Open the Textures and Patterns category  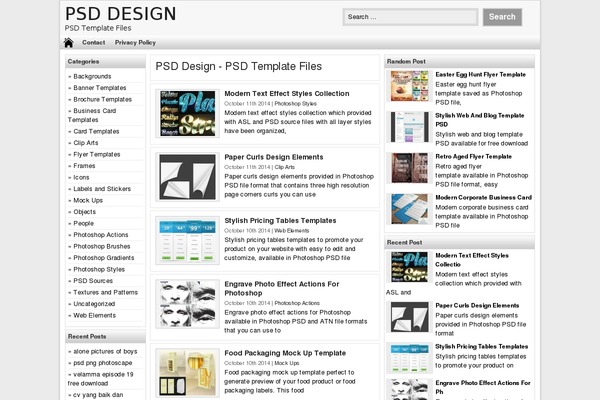point(105,292)
